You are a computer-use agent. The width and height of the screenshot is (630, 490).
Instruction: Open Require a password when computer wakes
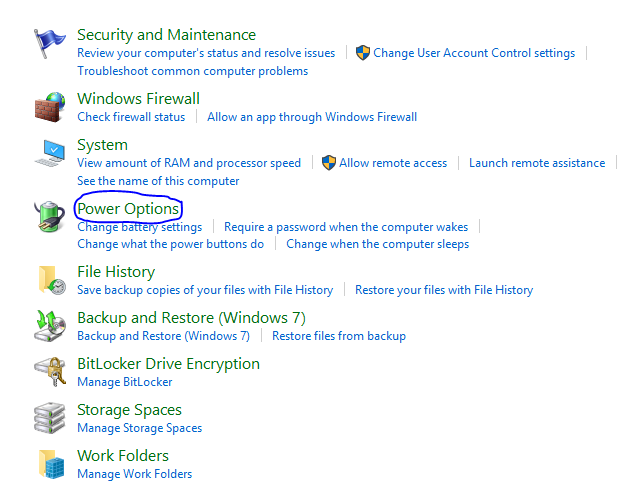[346, 227]
